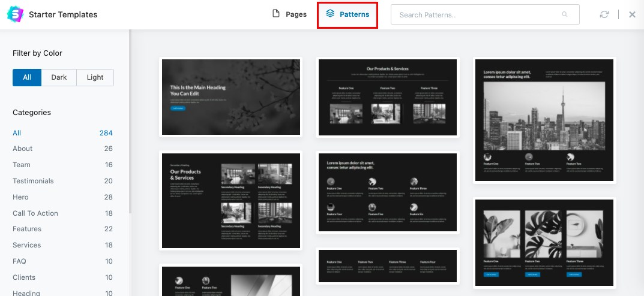Screen dimensions: 644x296
Task: Open the FAQ category
Action: pos(62,261)
